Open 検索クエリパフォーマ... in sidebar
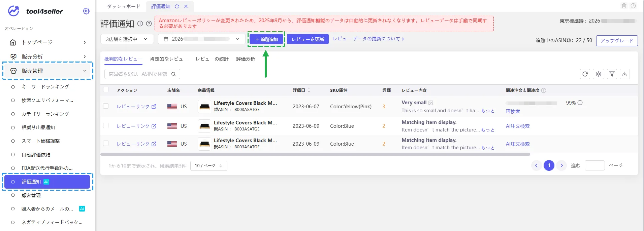Screen dimensions: 644x231 click(x=47, y=100)
